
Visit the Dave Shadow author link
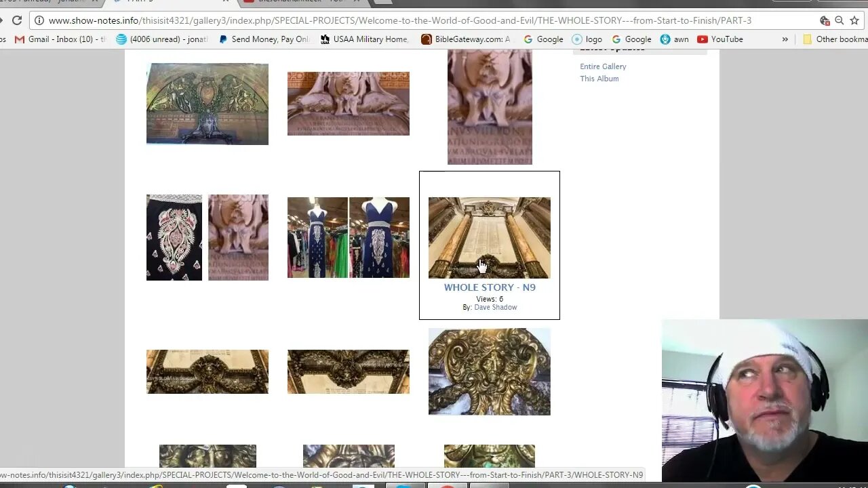click(x=495, y=307)
